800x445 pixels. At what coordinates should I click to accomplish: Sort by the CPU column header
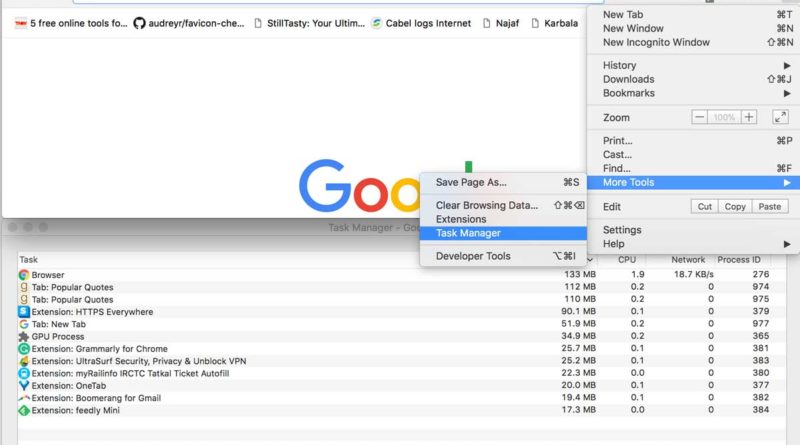click(627, 260)
